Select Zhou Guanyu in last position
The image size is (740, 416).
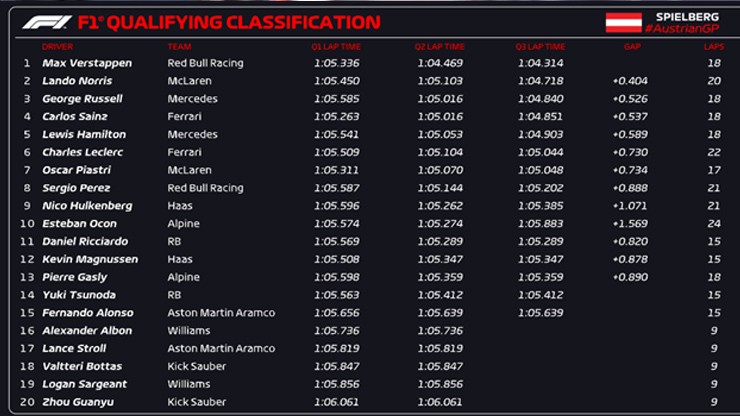(78, 402)
